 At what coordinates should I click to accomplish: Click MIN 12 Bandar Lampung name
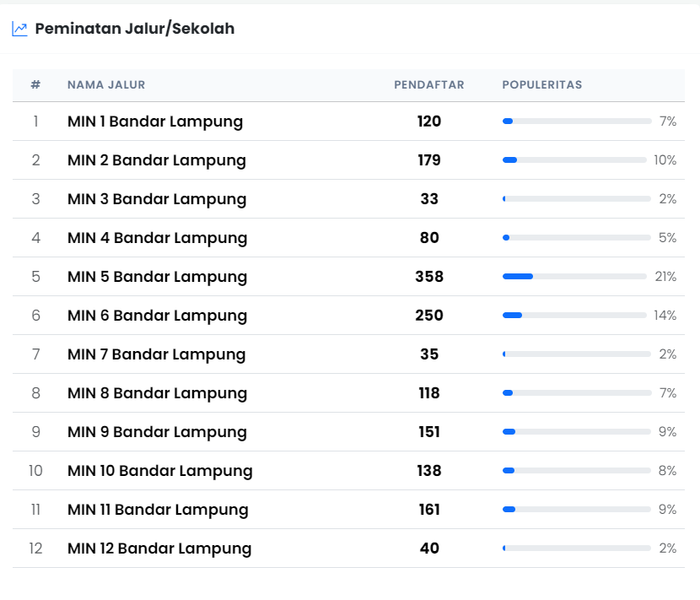tap(159, 549)
